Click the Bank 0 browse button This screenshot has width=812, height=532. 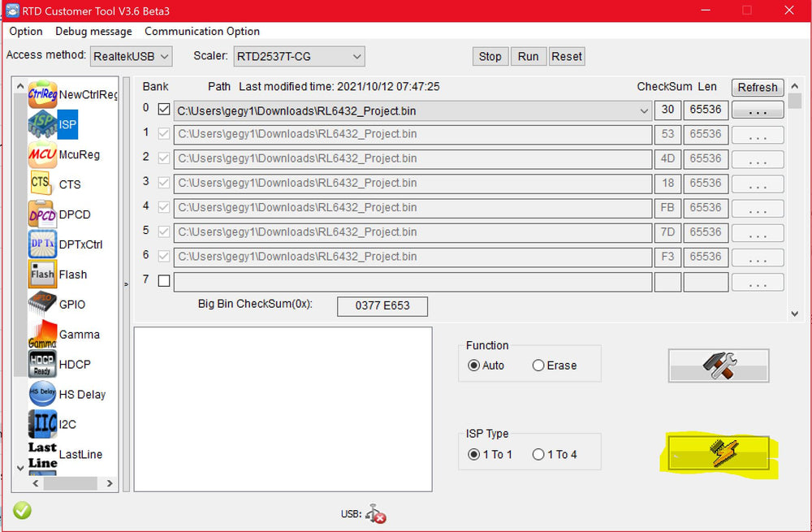click(x=757, y=110)
